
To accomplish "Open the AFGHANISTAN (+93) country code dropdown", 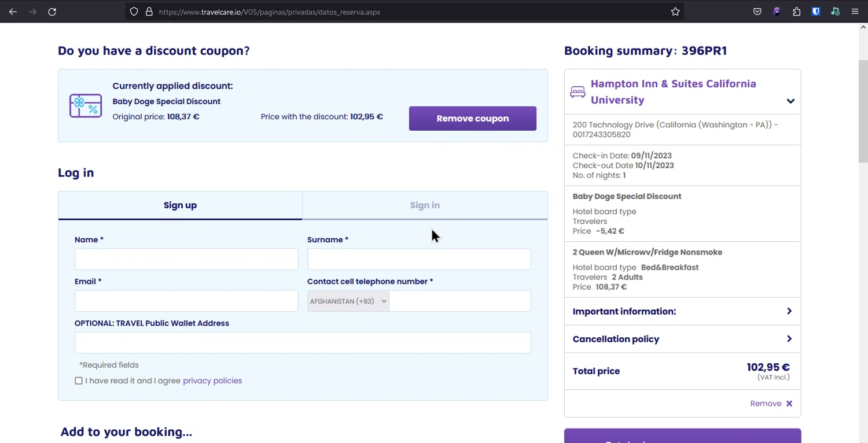I will 348,301.
